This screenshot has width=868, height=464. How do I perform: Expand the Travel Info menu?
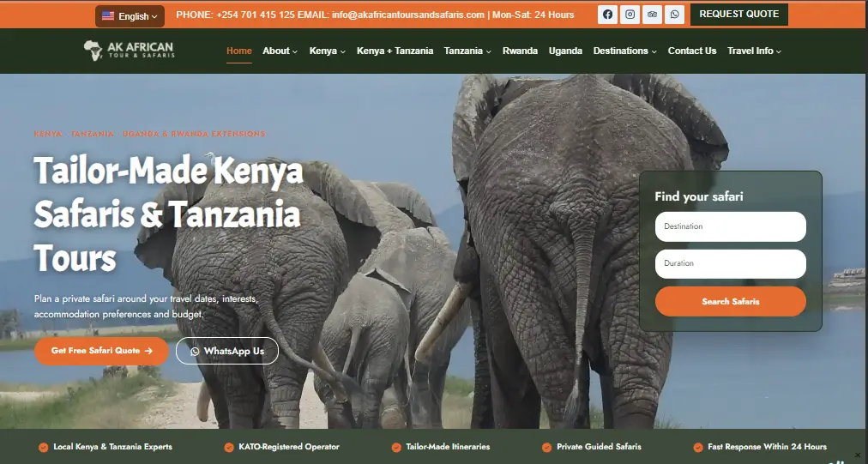tap(754, 51)
